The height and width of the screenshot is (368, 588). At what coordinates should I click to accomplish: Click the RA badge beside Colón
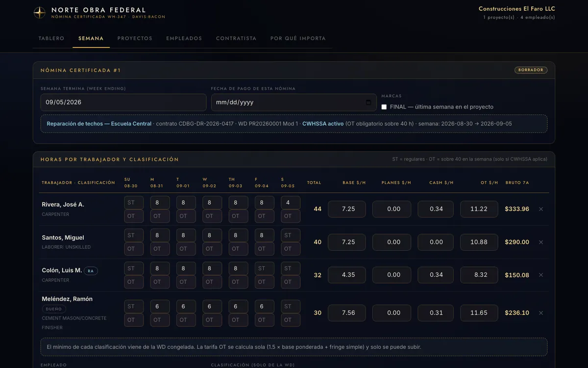(91, 271)
